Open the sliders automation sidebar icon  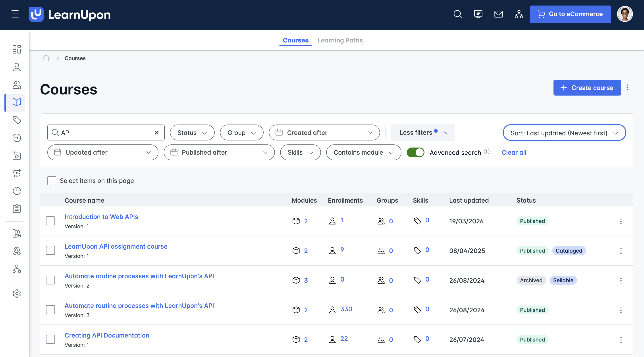coord(17,173)
